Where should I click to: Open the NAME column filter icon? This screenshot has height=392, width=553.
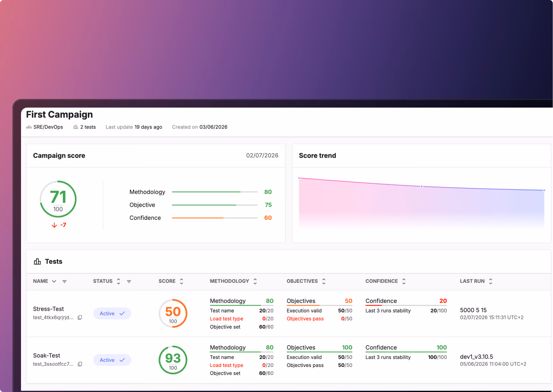(x=64, y=281)
